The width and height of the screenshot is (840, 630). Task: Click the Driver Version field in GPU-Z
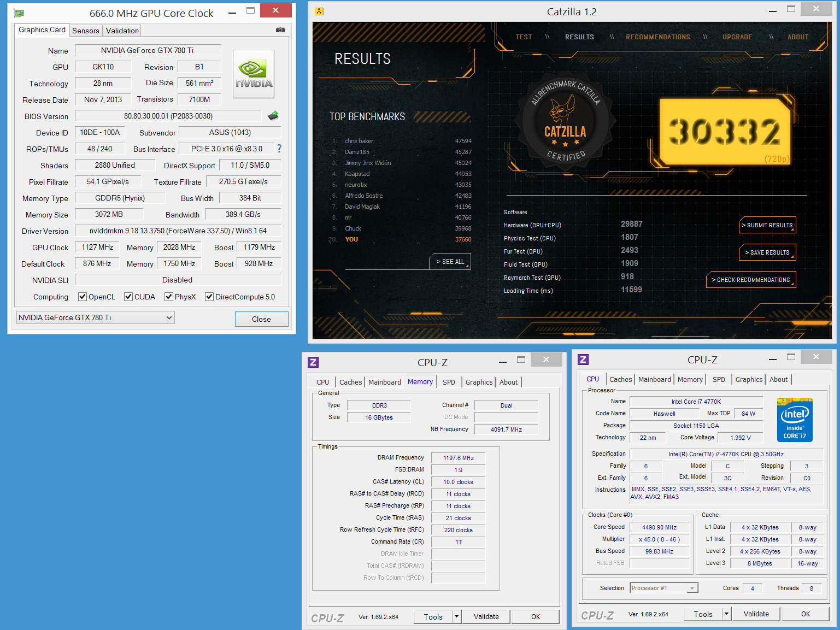click(178, 231)
